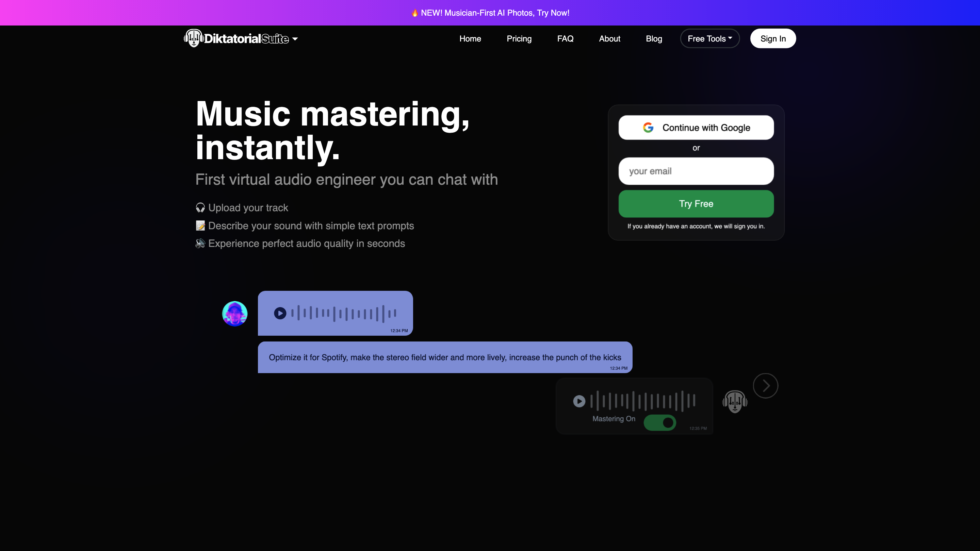980x551 pixels.
Task: Open the Free Tools dropdown
Action: coord(709,38)
